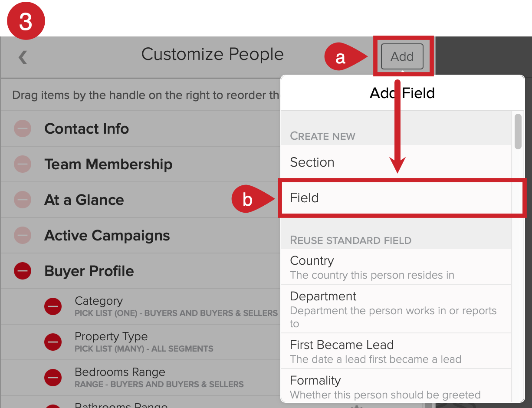Remove the Contact Info section
This screenshot has width=532, height=408.
[x=23, y=128]
